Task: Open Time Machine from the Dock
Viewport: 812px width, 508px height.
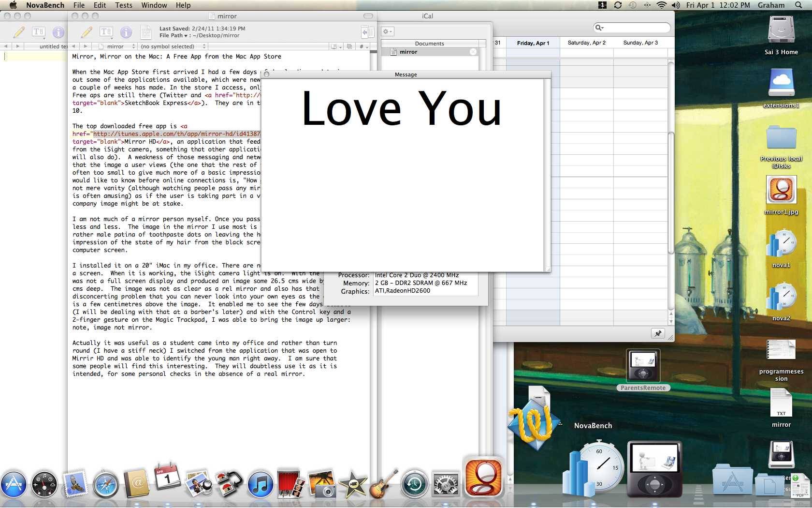Action: tap(414, 484)
